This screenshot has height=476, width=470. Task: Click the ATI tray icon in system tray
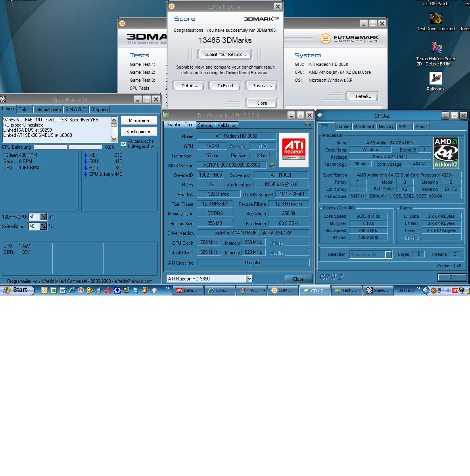455,290
